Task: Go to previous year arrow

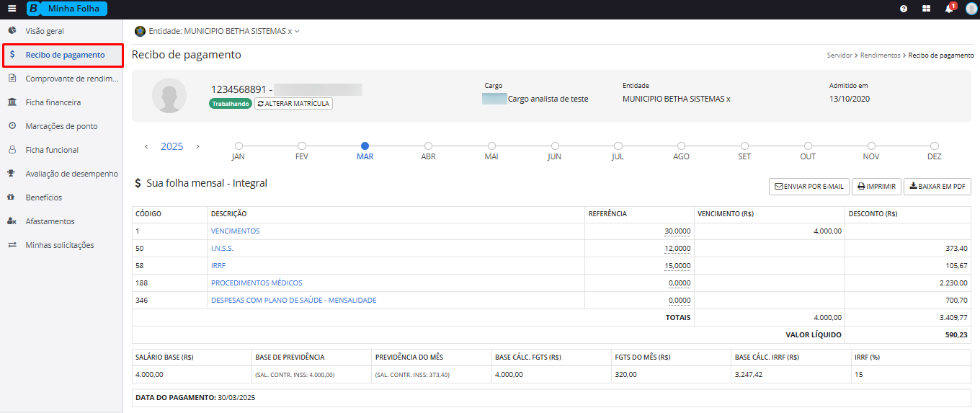Action: tap(146, 146)
